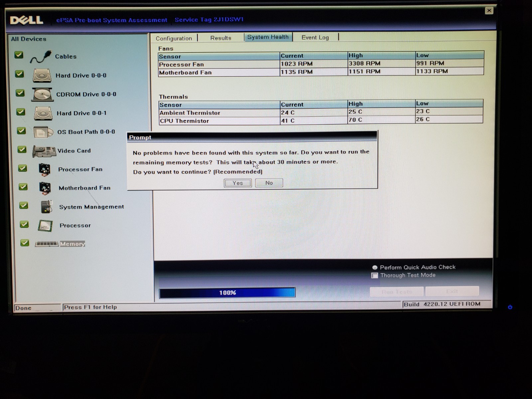Click the Build 4220.12 UEFI ROM text
Viewport: 532px width, 399px height.
point(442,304)
